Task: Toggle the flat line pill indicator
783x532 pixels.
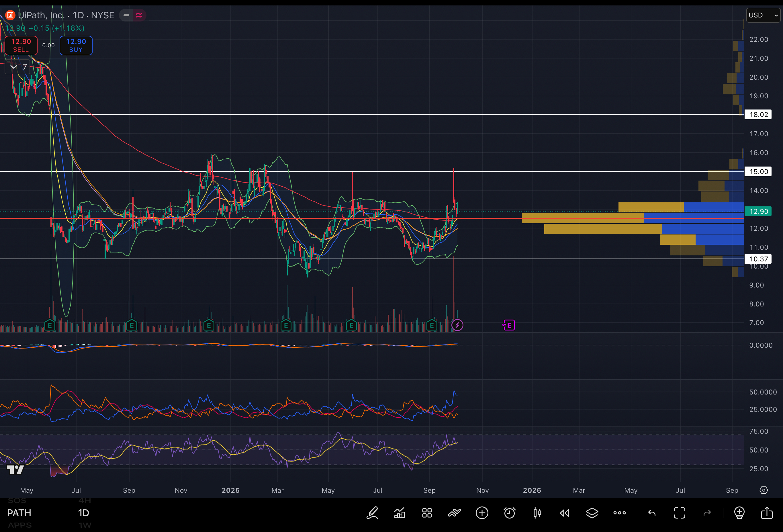Action: 126,15
